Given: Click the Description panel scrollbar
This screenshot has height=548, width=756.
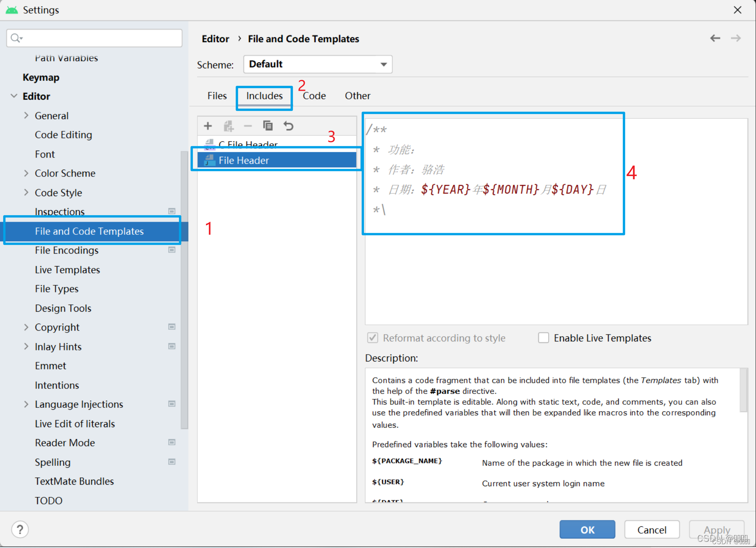Looking at the screenshot, I should [744, 390].
